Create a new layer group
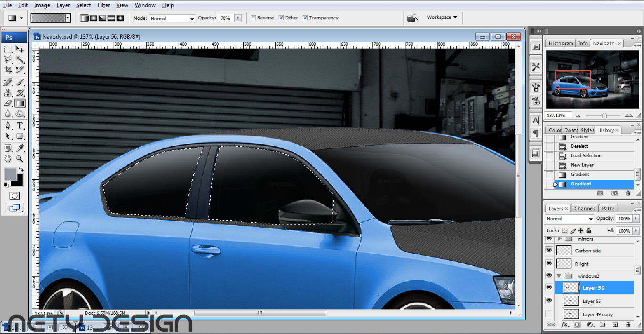 (x=602, y=325)
